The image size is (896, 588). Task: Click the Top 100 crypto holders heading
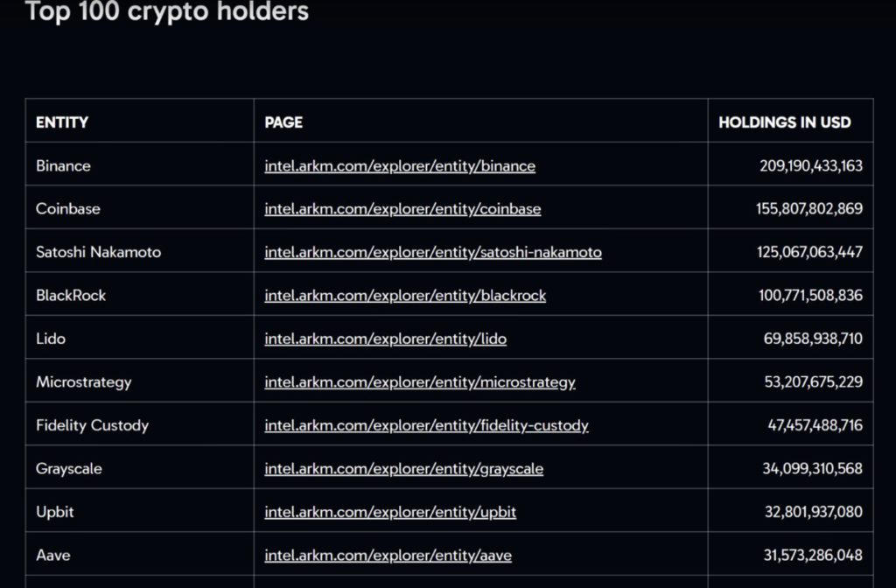tap(166, 11)
